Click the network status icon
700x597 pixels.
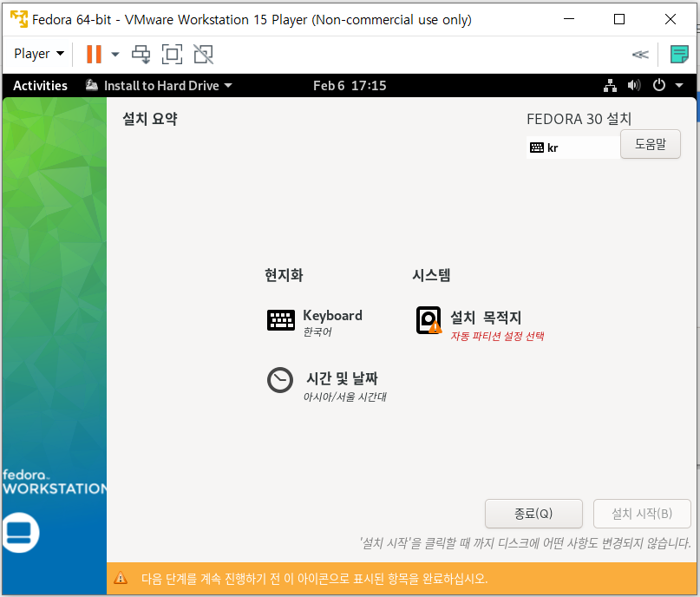click(x=610, y=85)
